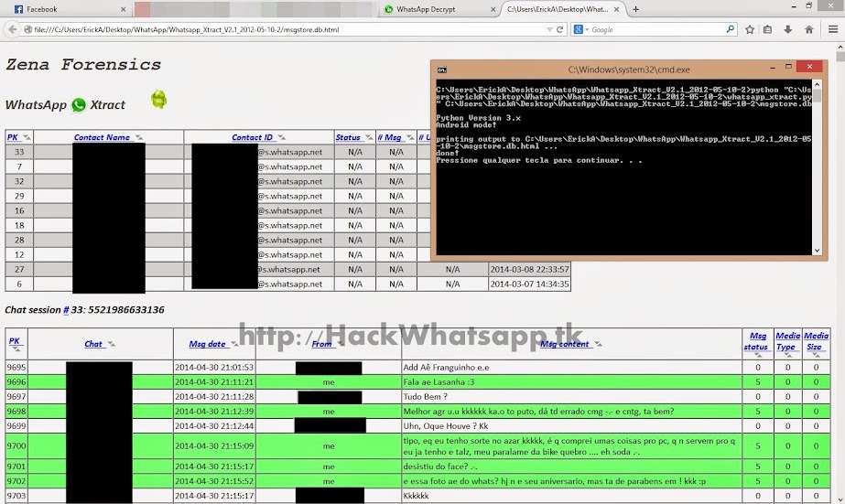Sort messages by Media Type header
This screenshot has height=504, width=845.
tap(787, 341)
